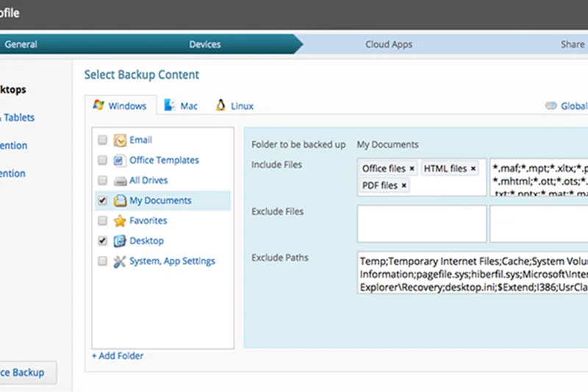Uncheck the My Documents checkbox
This screenshot has width=588, height=392.
102,201
